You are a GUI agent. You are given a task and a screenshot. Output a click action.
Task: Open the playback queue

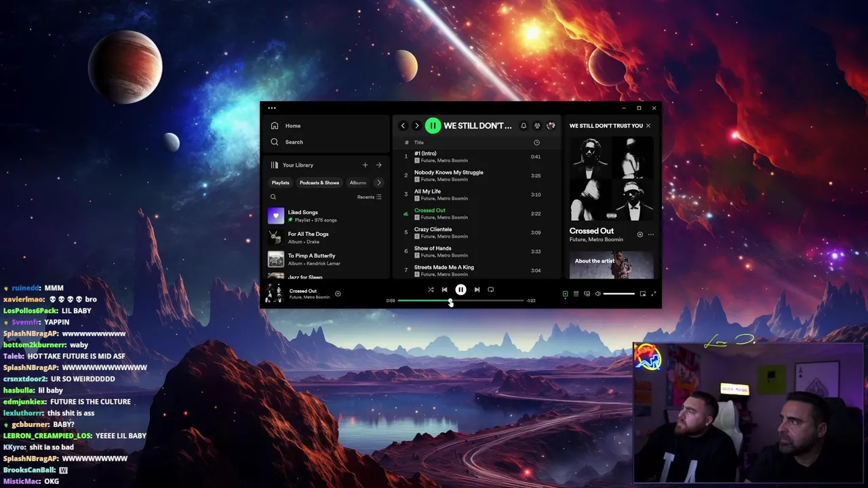pos(576,293)
